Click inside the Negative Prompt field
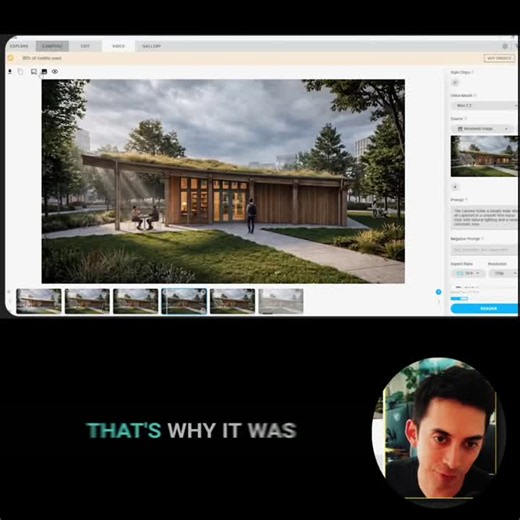Screen dimensions: 520x520 [485, 250]
